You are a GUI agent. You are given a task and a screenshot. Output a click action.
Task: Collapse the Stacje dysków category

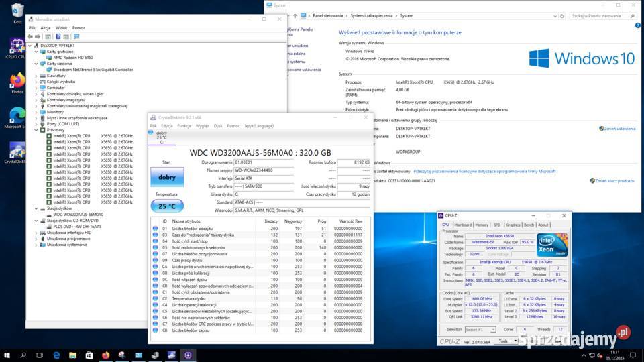pos(36,208)
